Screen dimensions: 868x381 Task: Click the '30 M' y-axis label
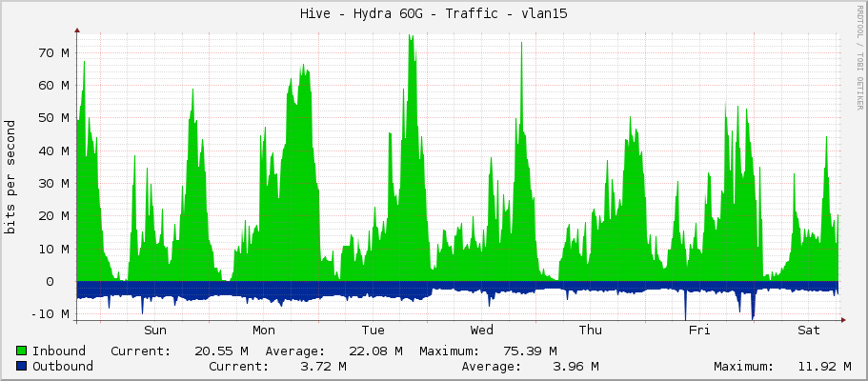click(x=53, y=183)
